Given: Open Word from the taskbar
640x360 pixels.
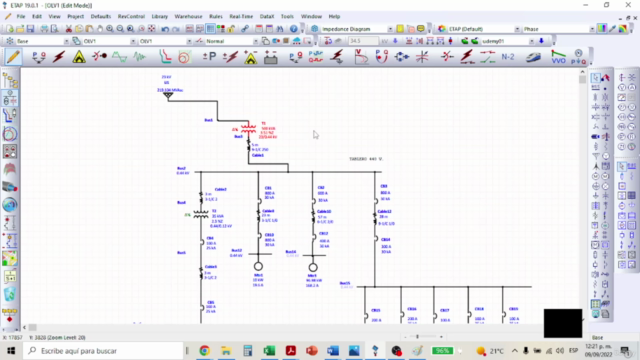Looking at the screenshot, I should (333, 351).
